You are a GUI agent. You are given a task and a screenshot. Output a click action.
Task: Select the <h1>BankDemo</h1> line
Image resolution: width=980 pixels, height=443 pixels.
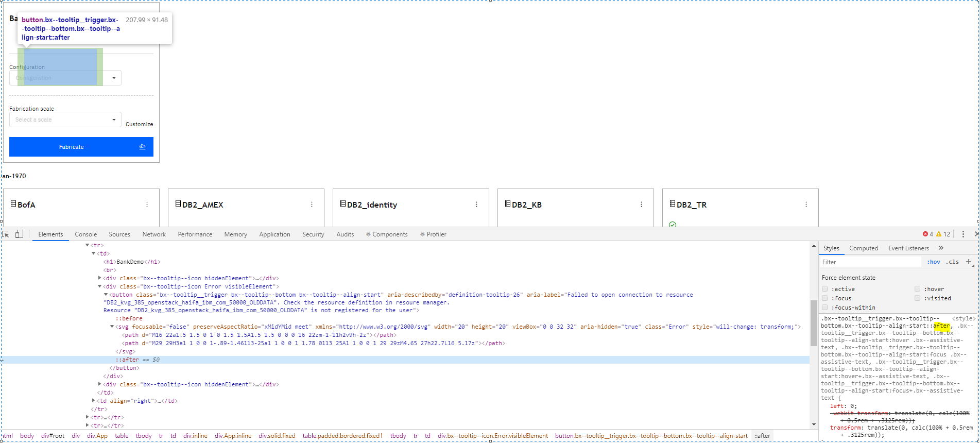pos(132,262)
